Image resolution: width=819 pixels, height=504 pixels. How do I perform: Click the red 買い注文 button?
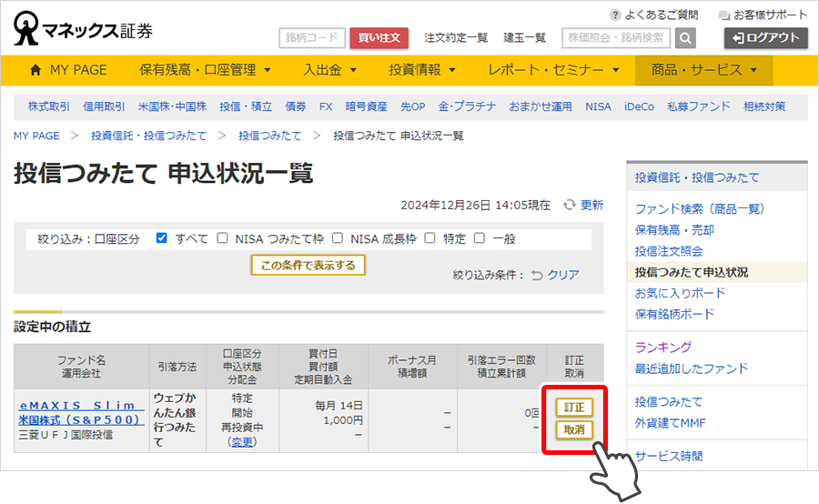379,38
